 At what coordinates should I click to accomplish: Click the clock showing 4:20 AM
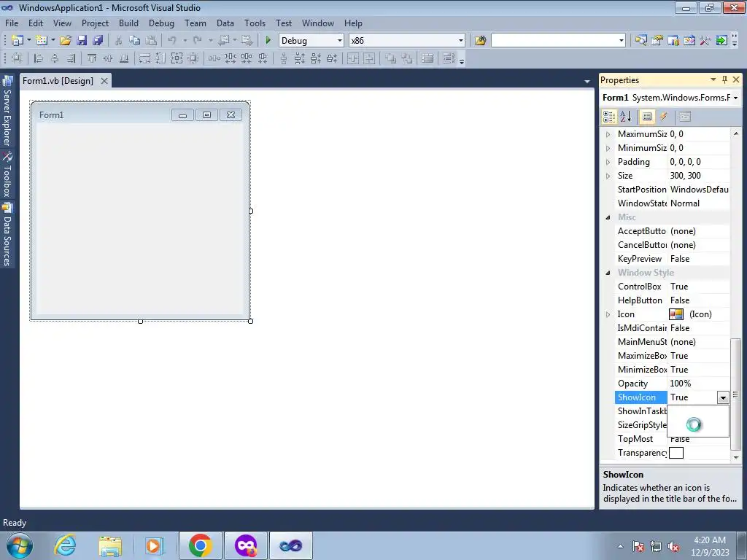click(x=710, y=540)
